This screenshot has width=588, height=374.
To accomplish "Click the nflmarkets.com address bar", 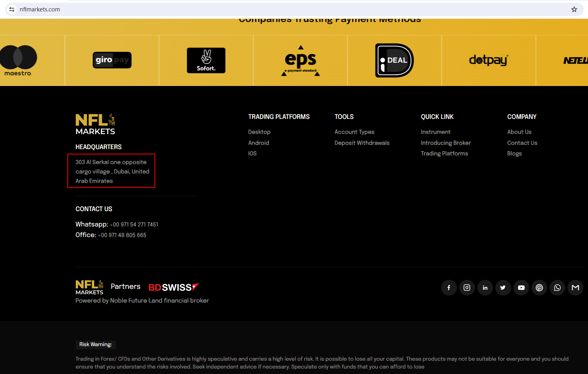I will (x=294, y=9).
